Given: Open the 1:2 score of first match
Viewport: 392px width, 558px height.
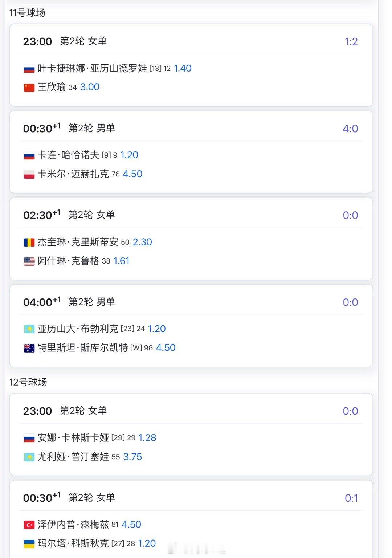Looking at the screenshot, I should point(351,42).
